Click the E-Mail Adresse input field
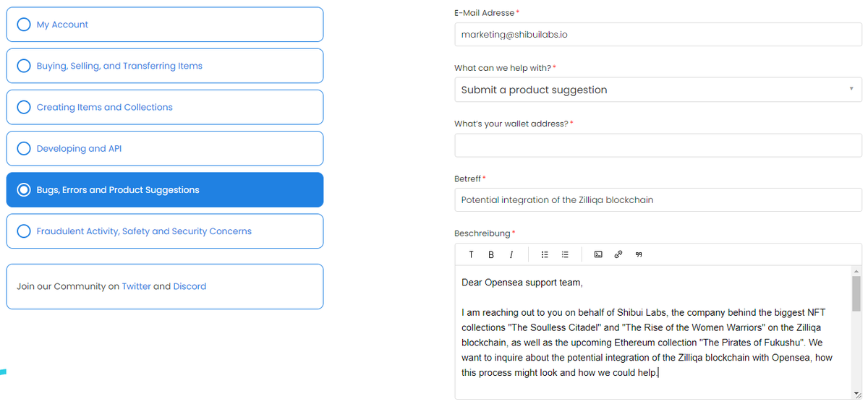Viewport: 868px width, 404px height. [x=658, y=34]
